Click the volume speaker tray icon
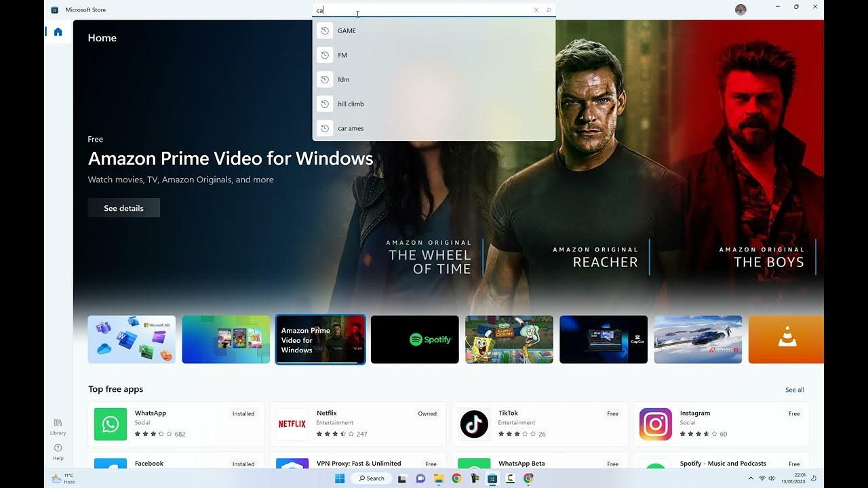The width and height of the screenshot is (868, 488). pos(772,479)
